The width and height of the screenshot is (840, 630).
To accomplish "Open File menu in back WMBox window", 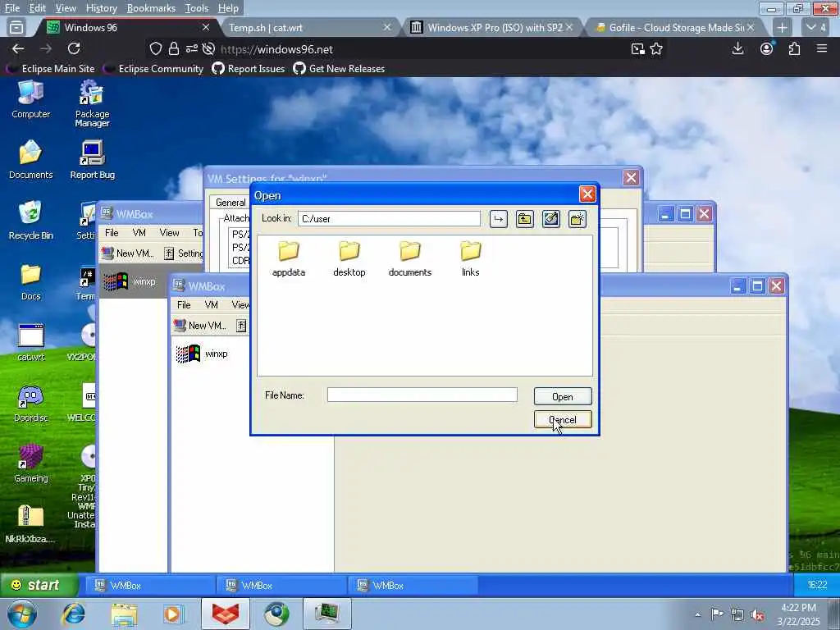I will tap(112, 232).
